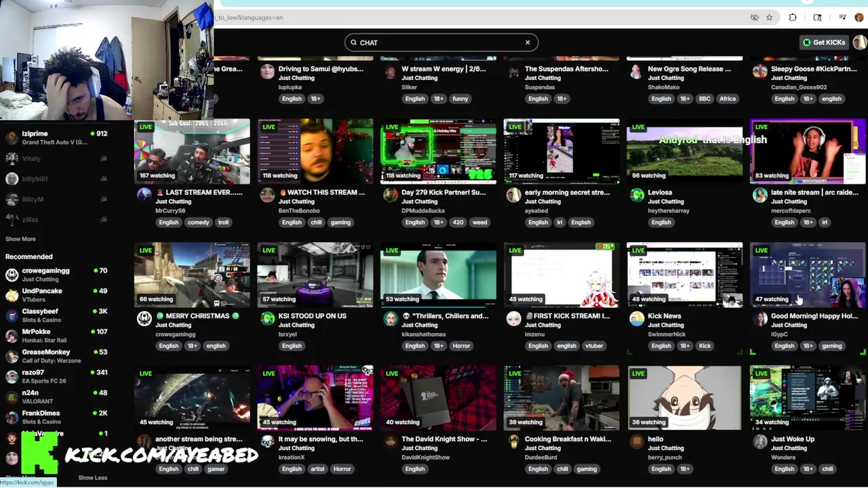The width and height of the screenshot is (868, 488).
Task: Click the BenTheBonobo channel avatar
Action: (x=267, y=195)
